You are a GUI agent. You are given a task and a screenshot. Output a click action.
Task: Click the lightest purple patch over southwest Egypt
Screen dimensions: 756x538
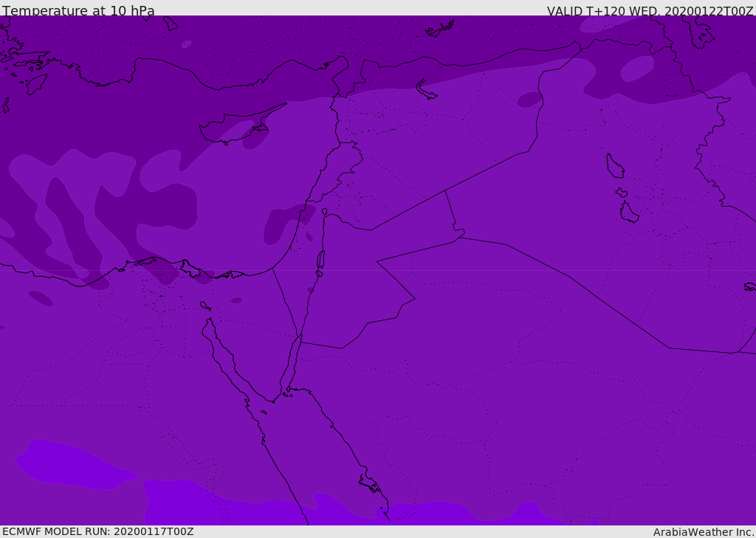pyautogui.click(x=75, y=465)
